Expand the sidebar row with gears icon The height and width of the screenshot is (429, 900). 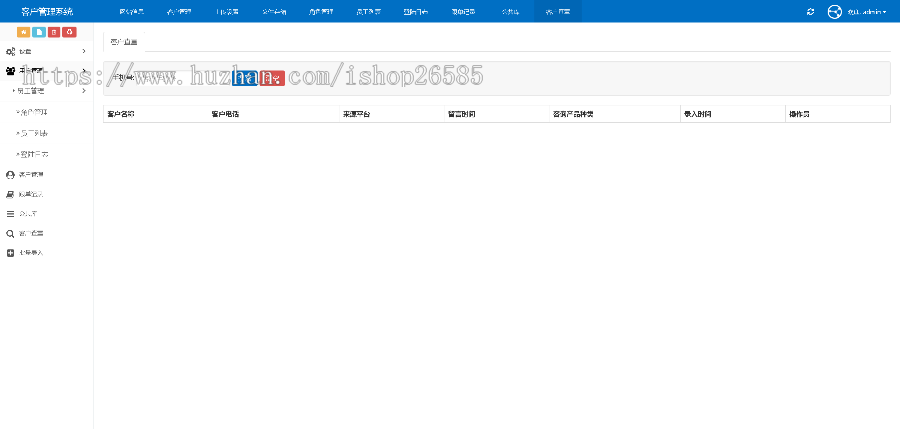pyautogui.click(x=46, y=52)
